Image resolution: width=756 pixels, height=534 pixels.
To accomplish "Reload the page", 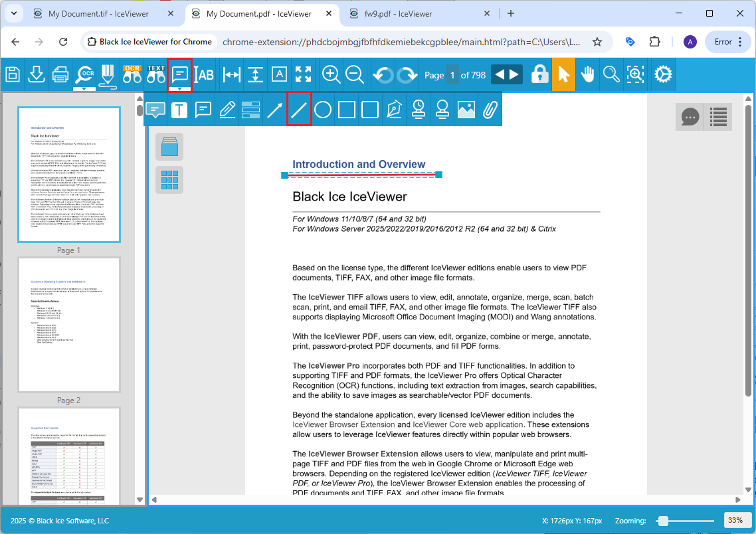I will tap(62, 42).
